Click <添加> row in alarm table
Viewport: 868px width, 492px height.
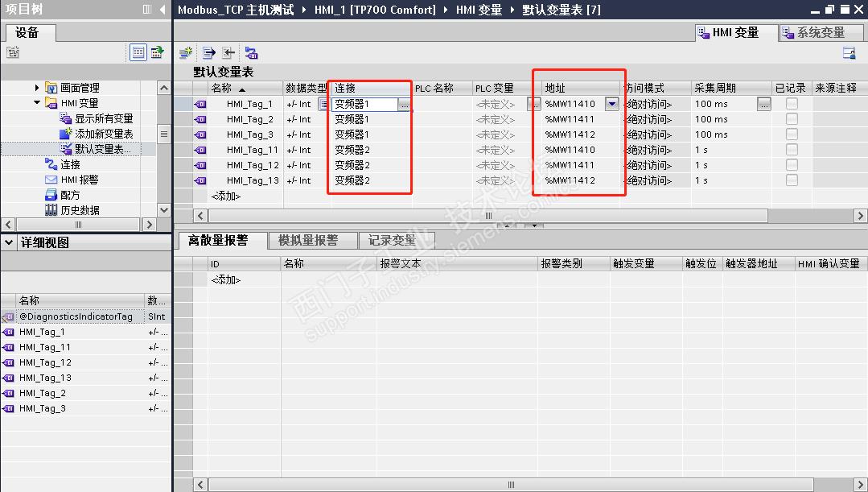(x=226, y=279)
